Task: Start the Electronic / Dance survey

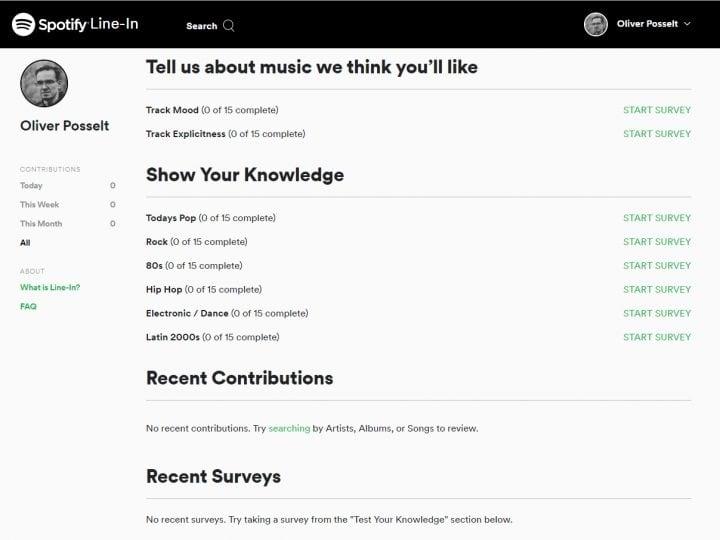Action: [x=656, y=314]
